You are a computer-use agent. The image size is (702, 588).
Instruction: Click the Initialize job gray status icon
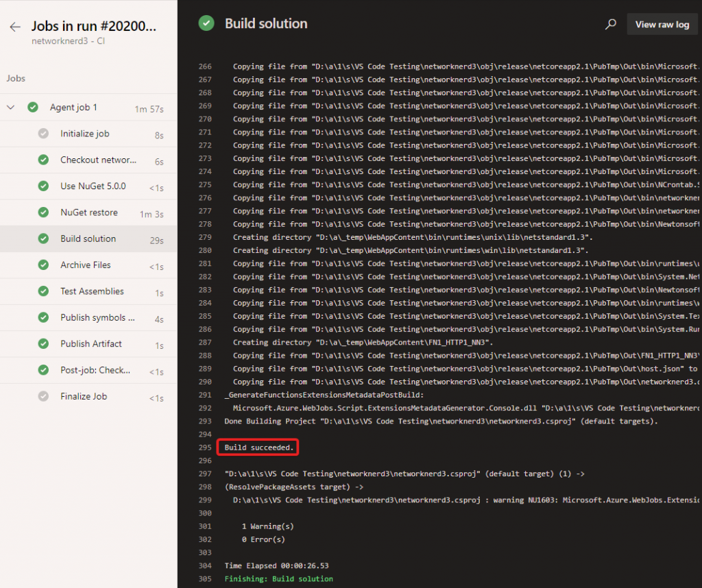tap(43, 134)
